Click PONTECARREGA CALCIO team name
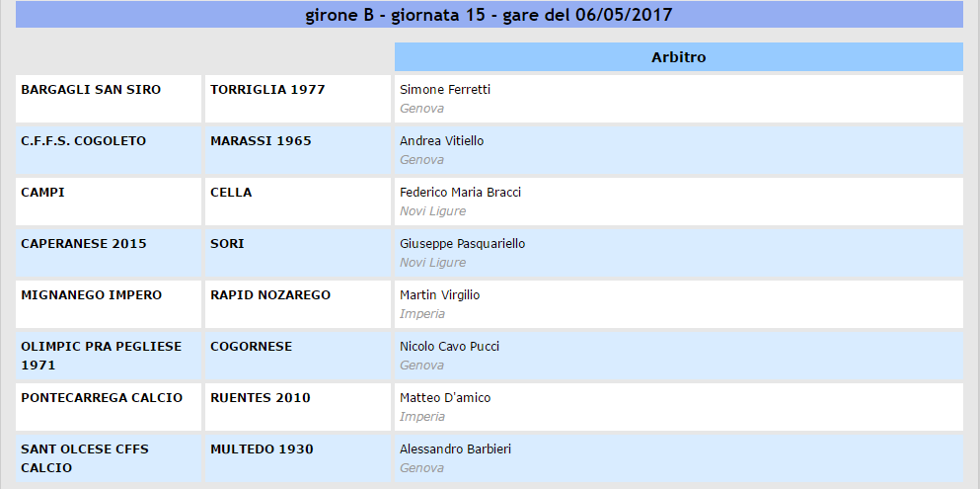 pos(102,397)
